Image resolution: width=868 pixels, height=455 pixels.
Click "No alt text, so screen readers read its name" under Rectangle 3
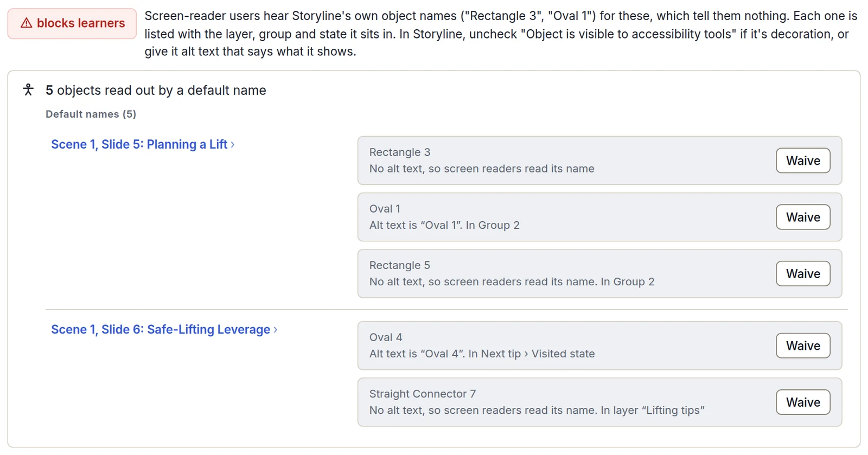click(x=482, y=169)
